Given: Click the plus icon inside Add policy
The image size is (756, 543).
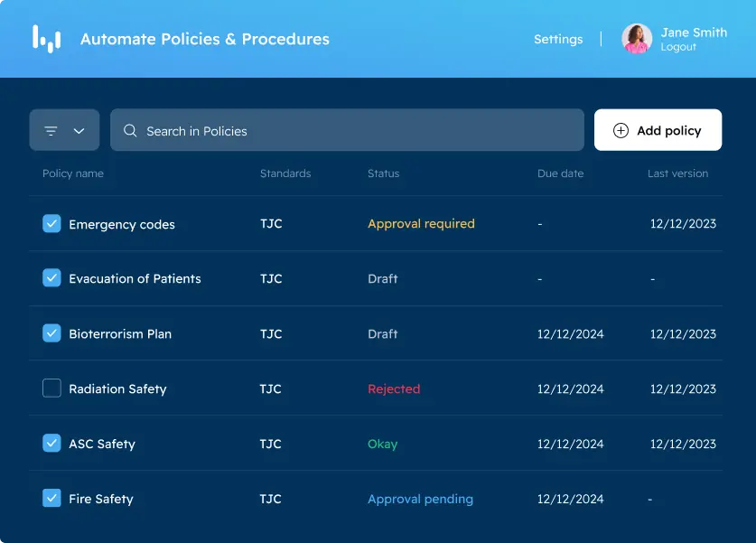Looking at the screenshot, I should coord(621,130).
